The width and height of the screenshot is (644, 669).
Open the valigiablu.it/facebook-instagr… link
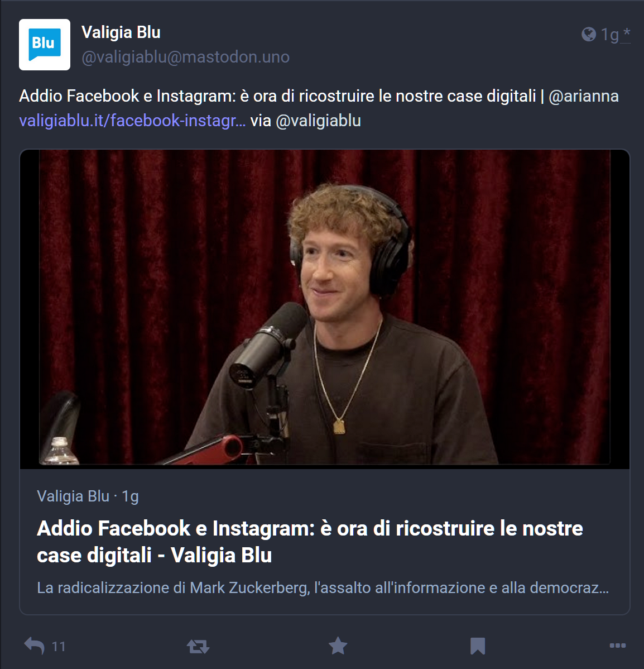(133, 121)
